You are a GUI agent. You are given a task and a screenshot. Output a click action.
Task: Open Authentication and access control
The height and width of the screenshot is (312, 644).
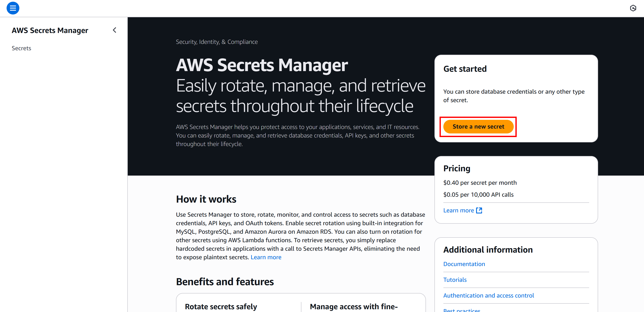[488, 295]
